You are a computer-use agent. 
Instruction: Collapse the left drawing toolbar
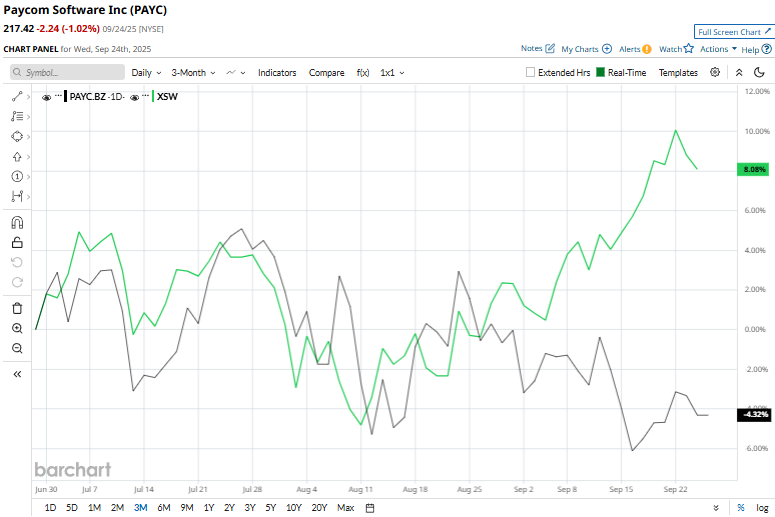tap(17, 374)
